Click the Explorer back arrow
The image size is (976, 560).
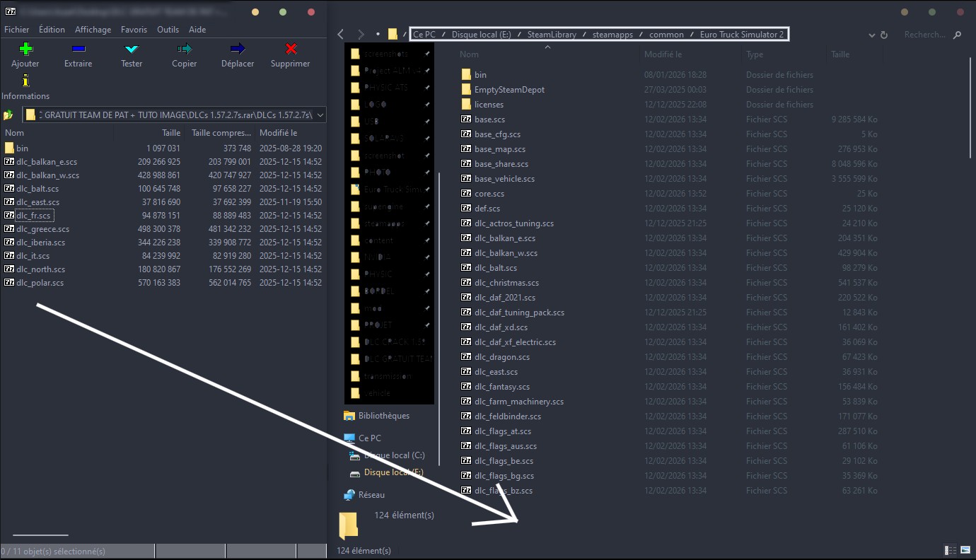point(341,34)
